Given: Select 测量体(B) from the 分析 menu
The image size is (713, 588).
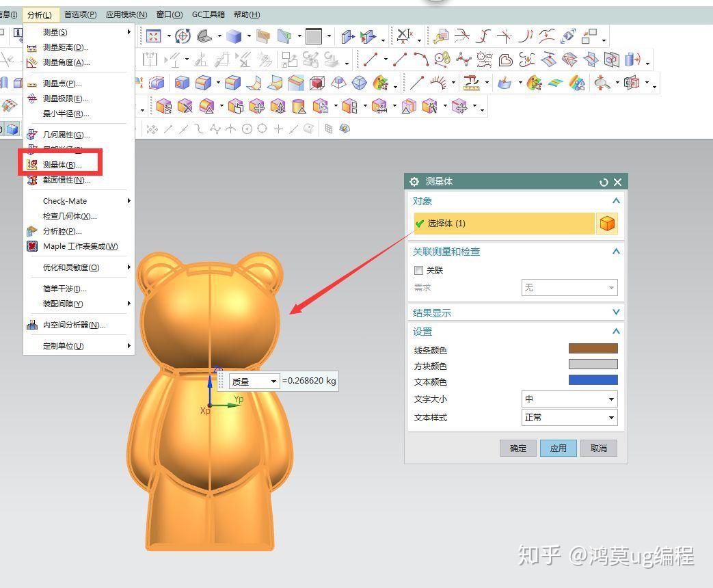Looking at the screenshot, I should click(x=63, y=164).
